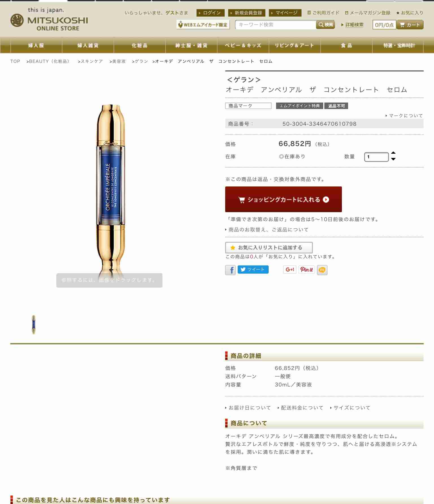Add item to favorites list star button
The height and width of the screenshot is (504, 434).
(x=269, y=247)
